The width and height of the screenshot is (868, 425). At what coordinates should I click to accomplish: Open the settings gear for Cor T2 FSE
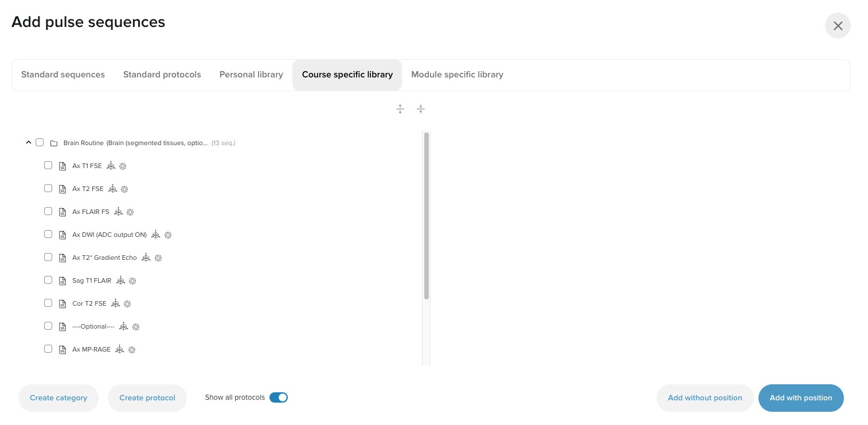click(127, 304)
